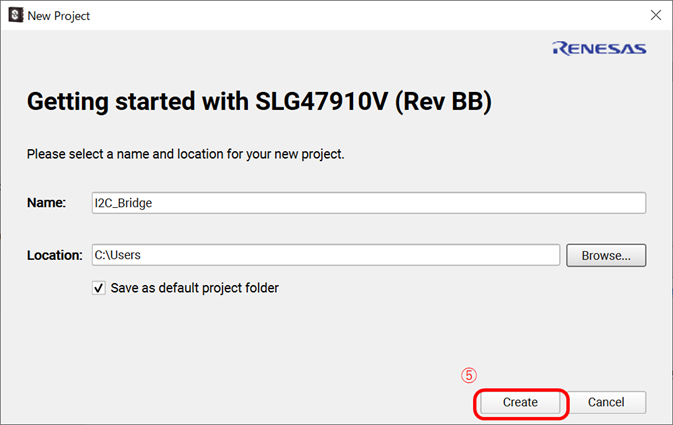The image size is (673, 425).
Task: Click the application icon in title bar
Action: pos(15,15)
